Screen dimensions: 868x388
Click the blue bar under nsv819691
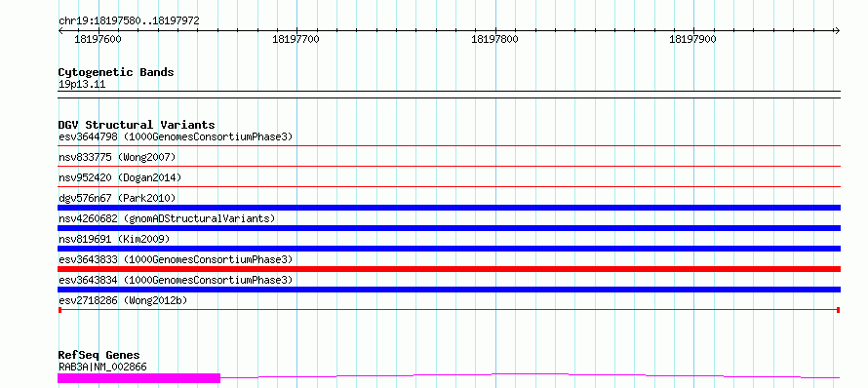coord(449,249)
